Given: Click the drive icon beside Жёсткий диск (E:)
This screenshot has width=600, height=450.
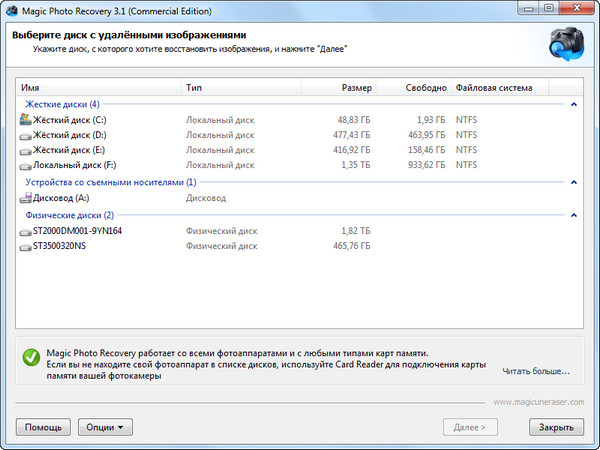Looking at the screenshot, I should (25, 150).
